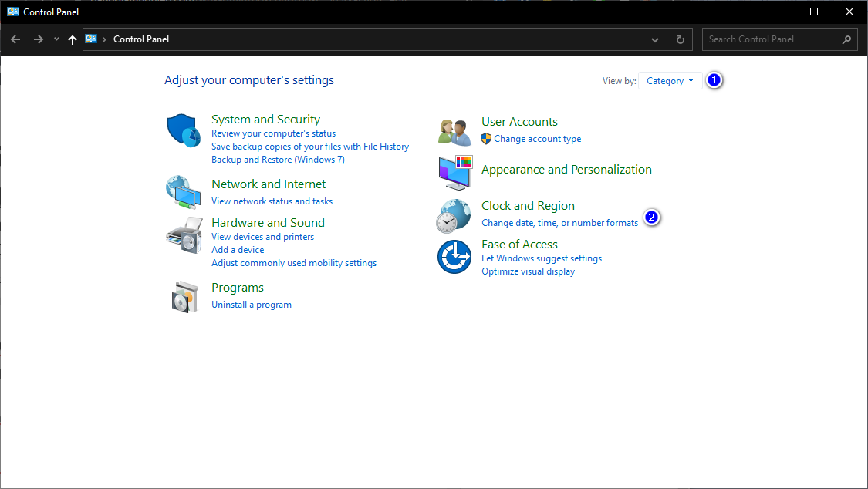Click the Control Panel title bar icon
Screen dimensions: 868x489
[x=13, y=12]
